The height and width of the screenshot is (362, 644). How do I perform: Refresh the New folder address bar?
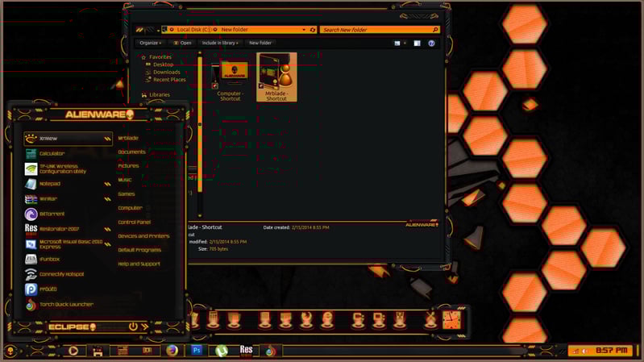click(313, 30)
